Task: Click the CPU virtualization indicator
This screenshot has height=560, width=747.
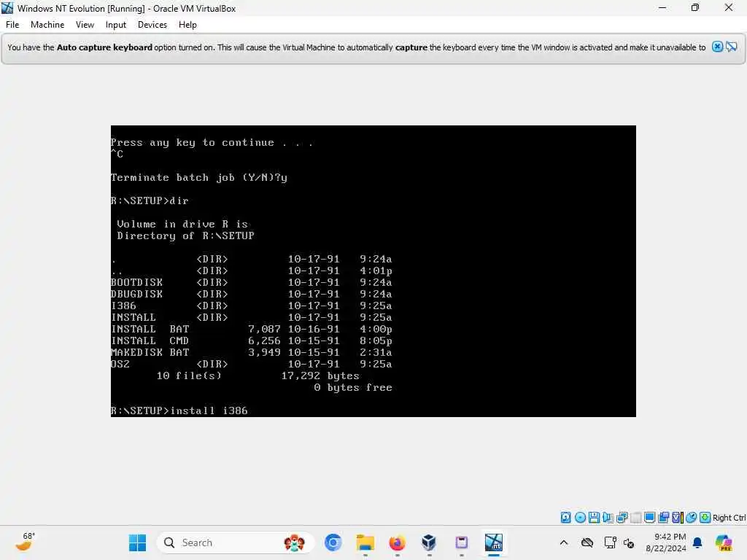Action: pos(678,517)
